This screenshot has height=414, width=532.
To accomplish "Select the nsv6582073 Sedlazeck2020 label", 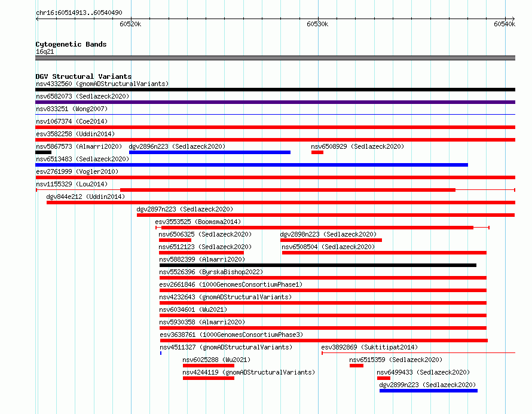I will coord(82,96).
